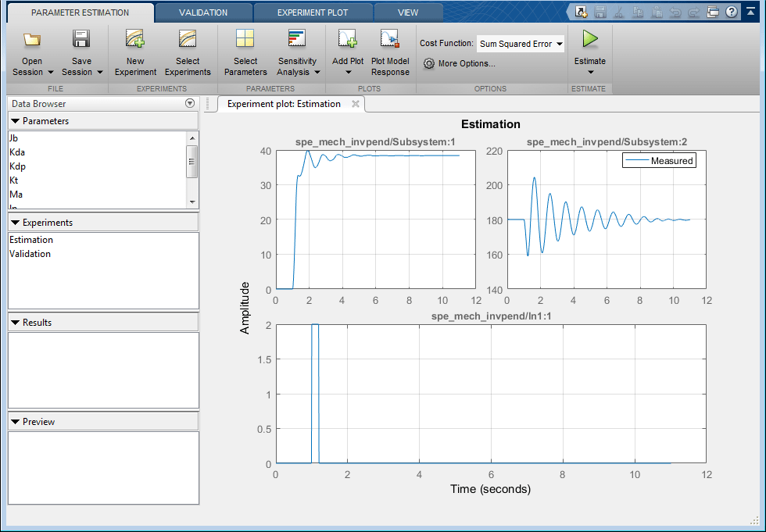Open Session folder icon
The height and width of the screenshot is (532, 766).
(32, 40)
